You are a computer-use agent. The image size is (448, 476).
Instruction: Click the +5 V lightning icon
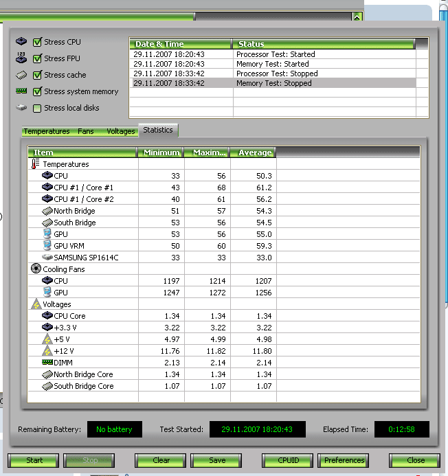click(x=47, y=339)
